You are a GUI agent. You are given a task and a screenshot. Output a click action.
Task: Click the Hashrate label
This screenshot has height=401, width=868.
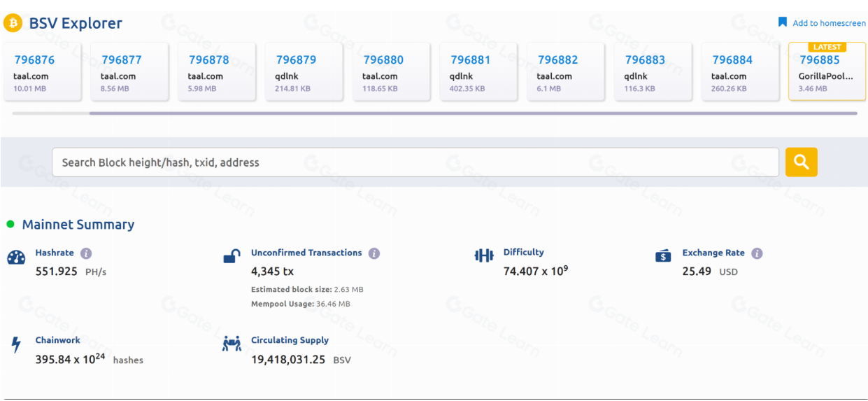(x=55, y=253)
